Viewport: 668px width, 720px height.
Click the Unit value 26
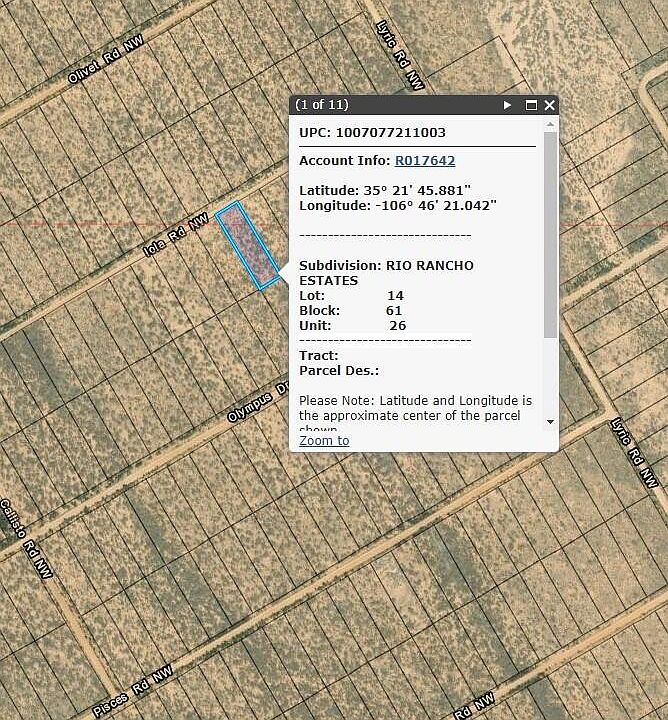[398, 326]
